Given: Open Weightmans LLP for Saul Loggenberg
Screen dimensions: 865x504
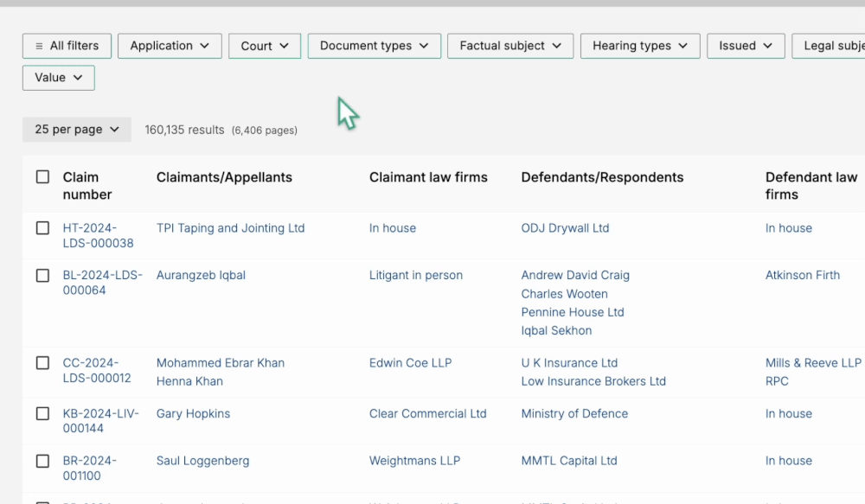Looking at the screenshot, I should [415, 461].
